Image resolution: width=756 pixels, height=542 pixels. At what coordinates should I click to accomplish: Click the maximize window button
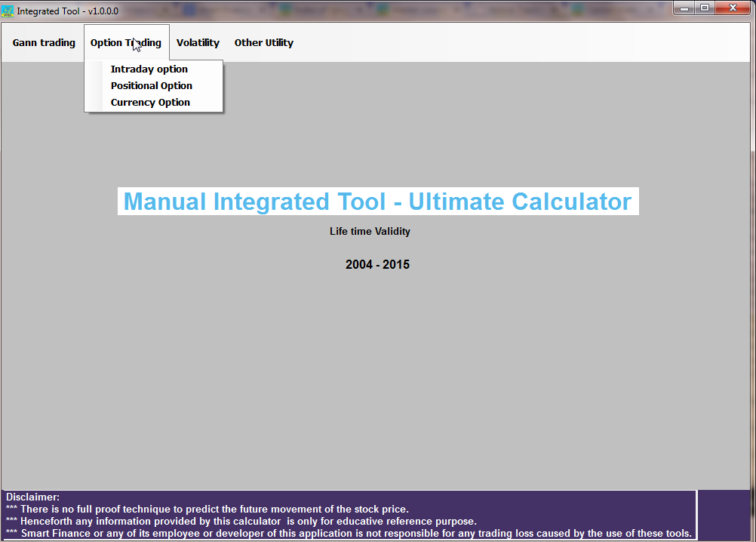coord(706,8)
